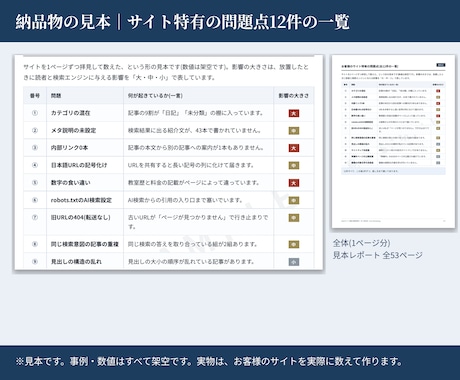Click the 小 badge in 見出しの構造の乱れ row
Viewport: 460px width, 380px height.
click(294, 262)
